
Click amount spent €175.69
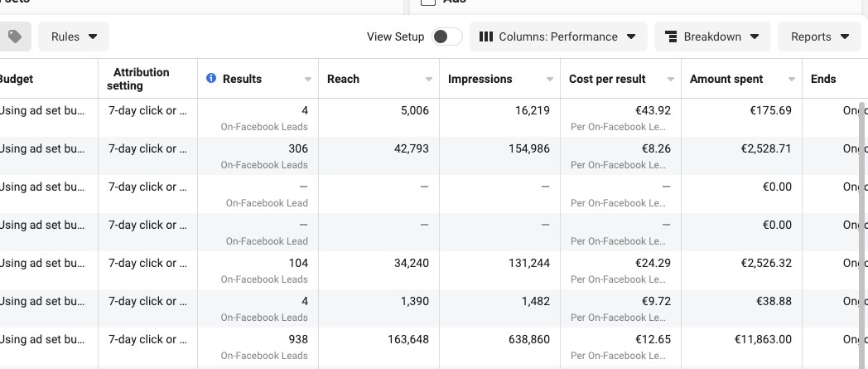point(770,110)
